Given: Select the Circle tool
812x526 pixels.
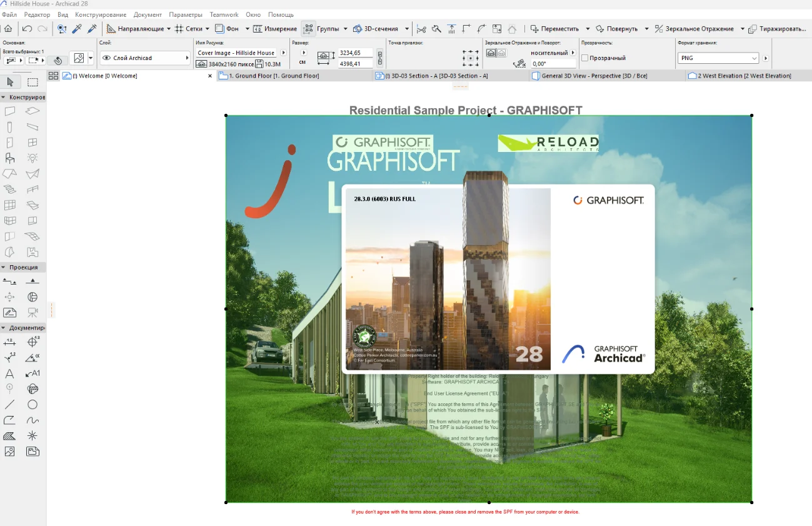Looking at the screenshot, I should point(33,405).
